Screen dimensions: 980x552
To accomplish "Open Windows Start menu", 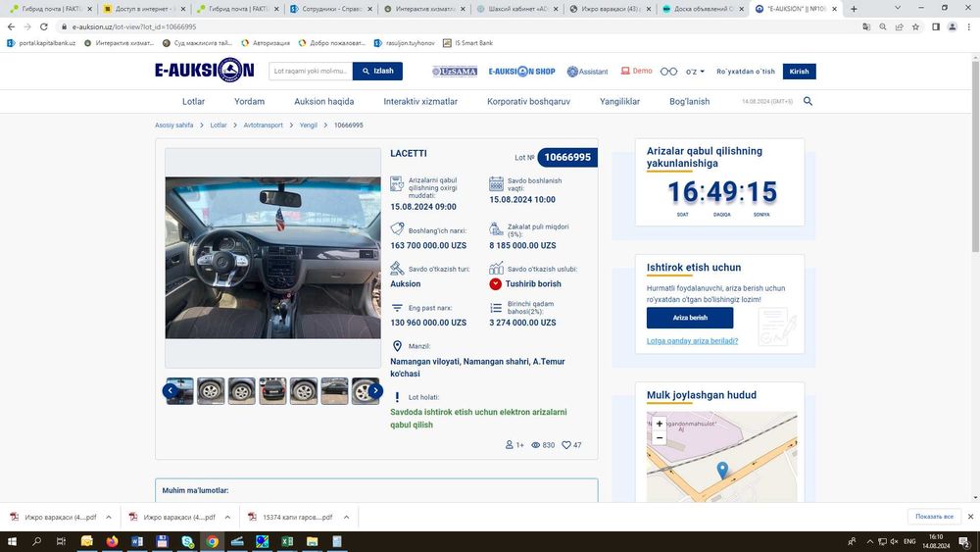I will (x=12, y=541).
